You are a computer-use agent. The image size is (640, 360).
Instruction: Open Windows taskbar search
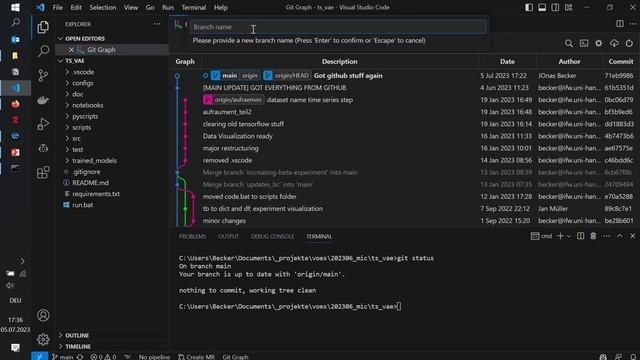[15, 23]
